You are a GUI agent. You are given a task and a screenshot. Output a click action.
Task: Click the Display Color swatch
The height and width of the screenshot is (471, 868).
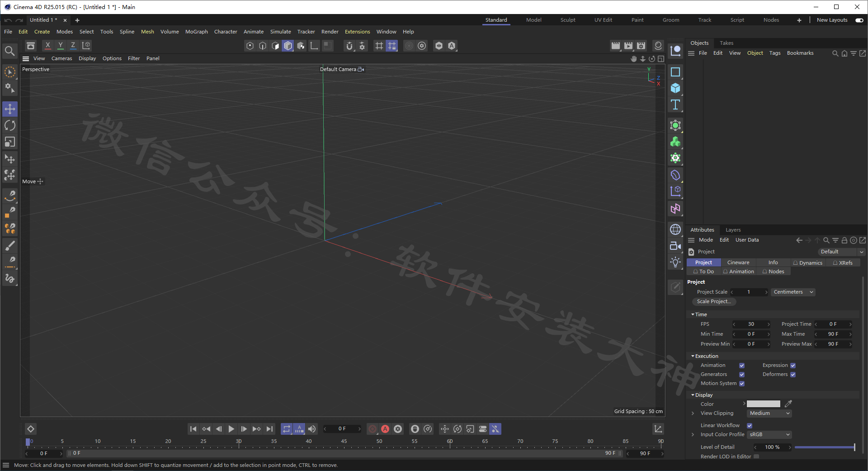pyautogui.click(x=764, y=404)
